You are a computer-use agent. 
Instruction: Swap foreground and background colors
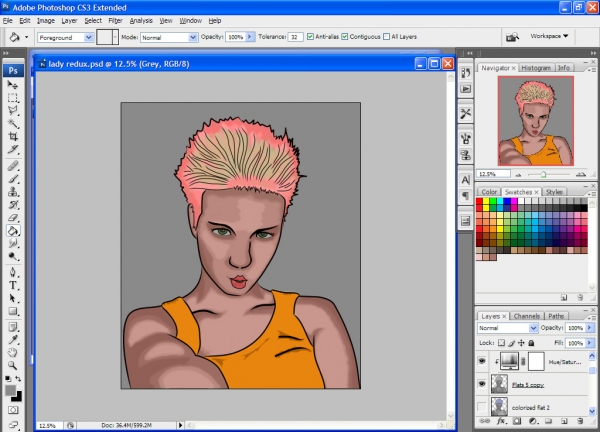[x=18, y=379]
